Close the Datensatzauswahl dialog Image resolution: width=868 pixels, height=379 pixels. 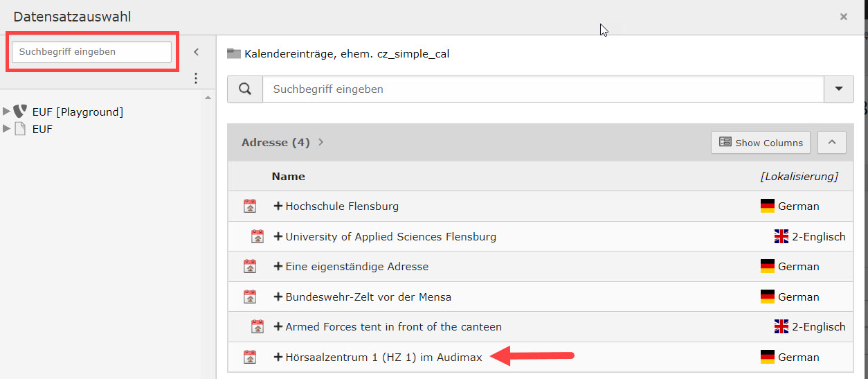[843, 17]
